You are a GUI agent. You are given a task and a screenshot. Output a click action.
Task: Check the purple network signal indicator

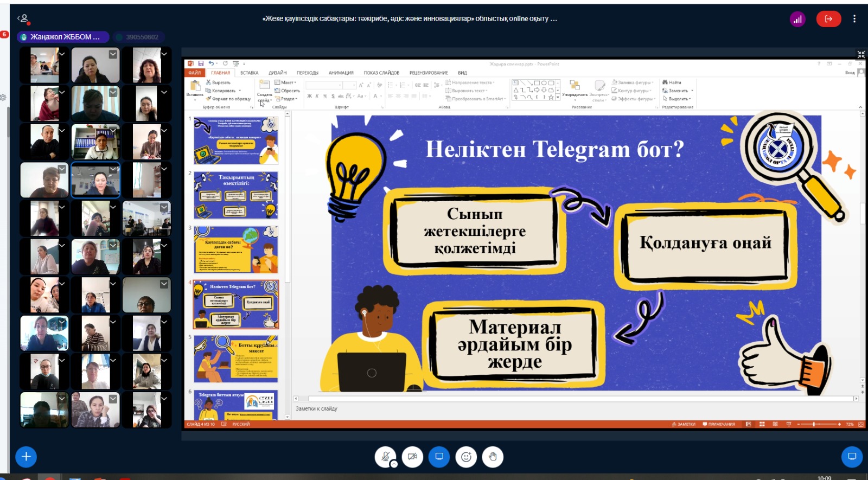click(797, 20)
